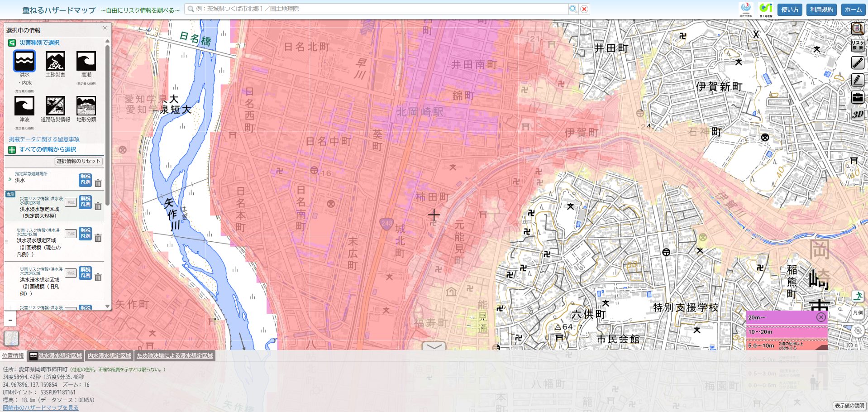Toggle the 表示 badge on 想定最大規模 layer

tap(10, 194)
